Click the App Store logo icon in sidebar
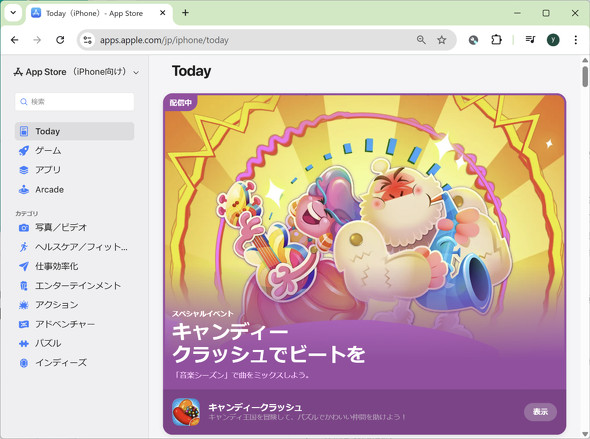This screenshot has height=439, width=590. (x=18, y=72)
